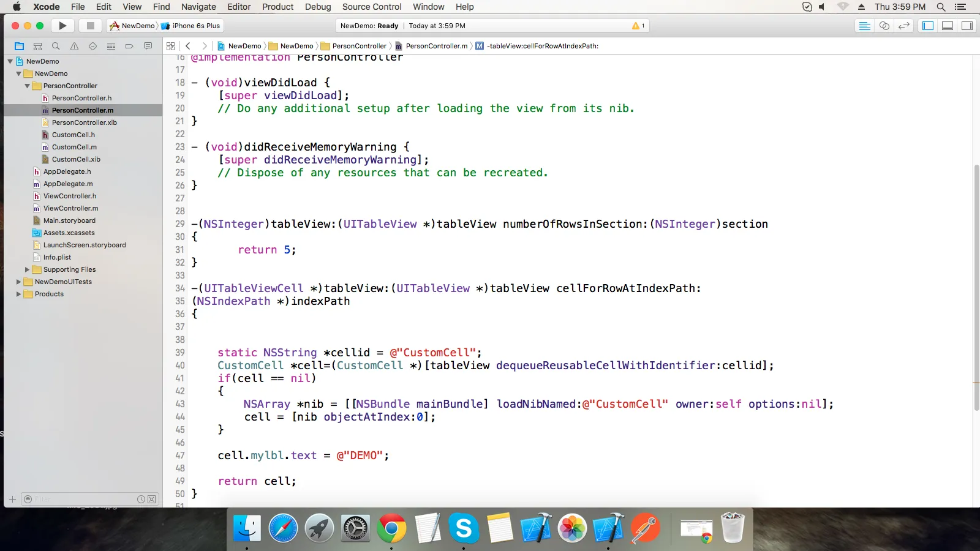980x551 pixels.
Task: Show the Debug navigator
Action: pyautogui.click(x=111, y=46)
